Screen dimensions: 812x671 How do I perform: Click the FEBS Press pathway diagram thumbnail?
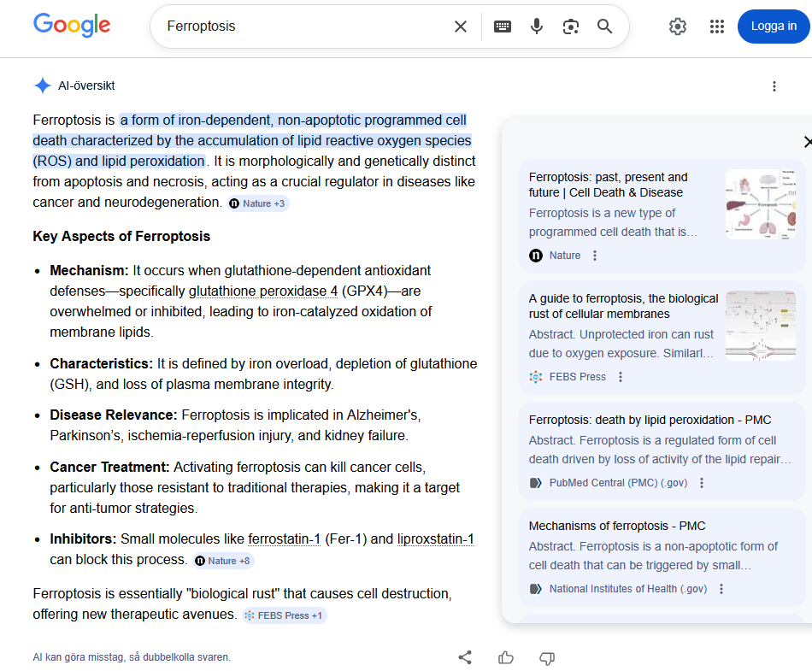(760, 326)
